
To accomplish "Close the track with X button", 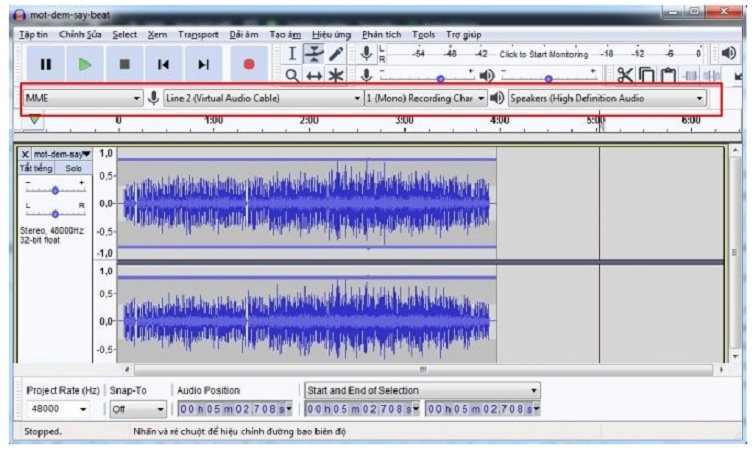I will 25,154.
